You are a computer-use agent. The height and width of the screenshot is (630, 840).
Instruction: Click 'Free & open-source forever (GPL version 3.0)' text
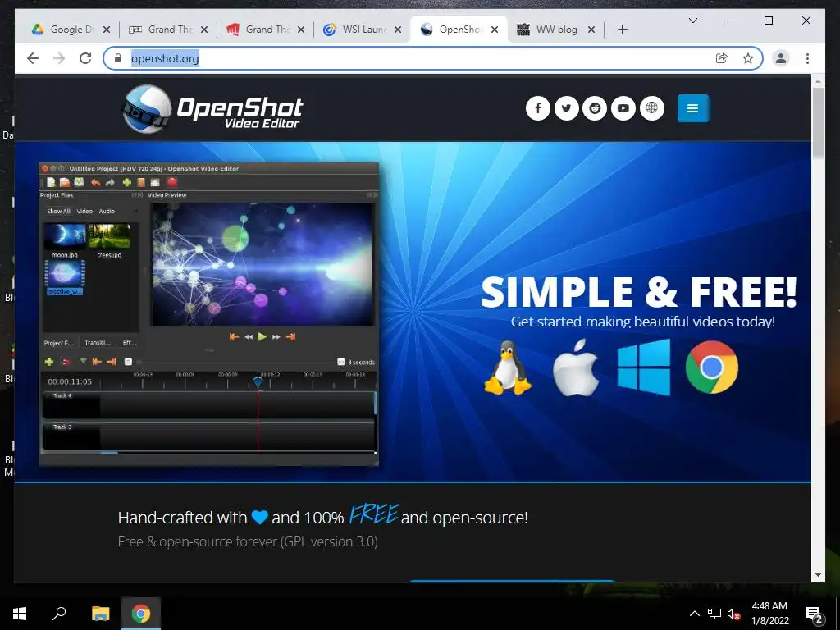click(248, 541)
